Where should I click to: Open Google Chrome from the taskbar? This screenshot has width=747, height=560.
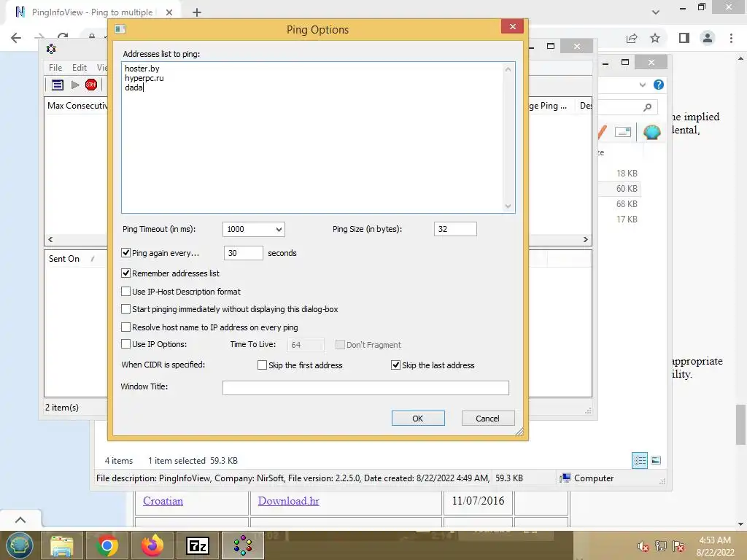[x=107, y=545]
